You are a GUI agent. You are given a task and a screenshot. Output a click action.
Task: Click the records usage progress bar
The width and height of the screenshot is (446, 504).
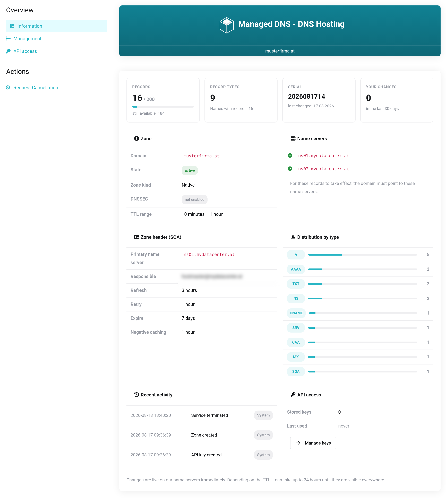coord(163,107)
